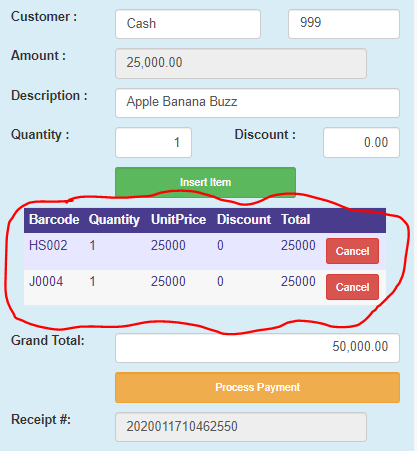Select the J0004 barcode cell
The width and height of the screenshot is (417, 451).
coord(46,282)
